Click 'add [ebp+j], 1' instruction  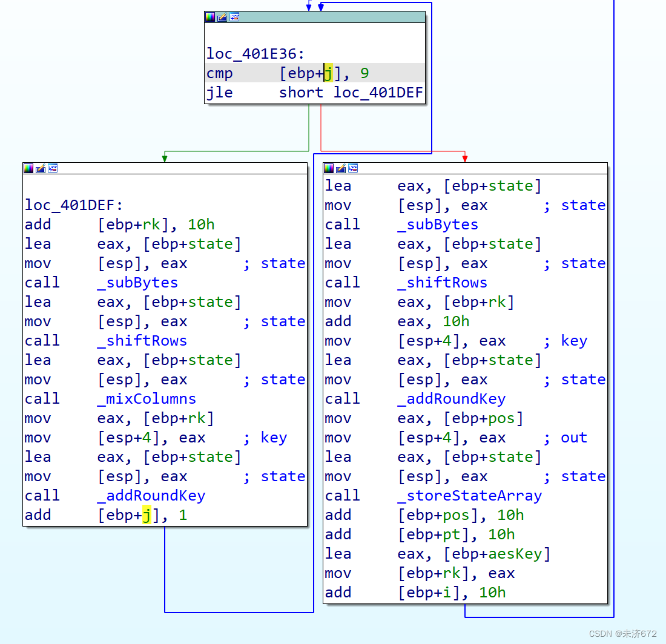106,515
